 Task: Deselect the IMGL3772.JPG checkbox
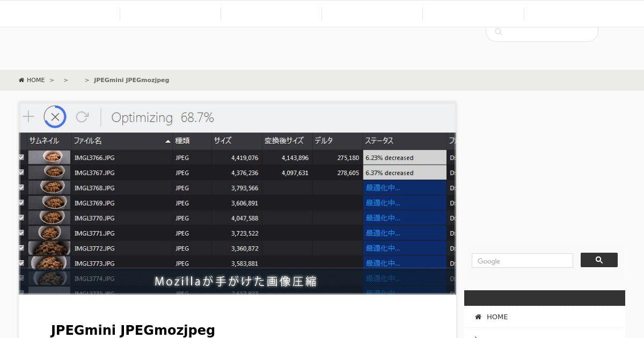click(x=21, y=248)
